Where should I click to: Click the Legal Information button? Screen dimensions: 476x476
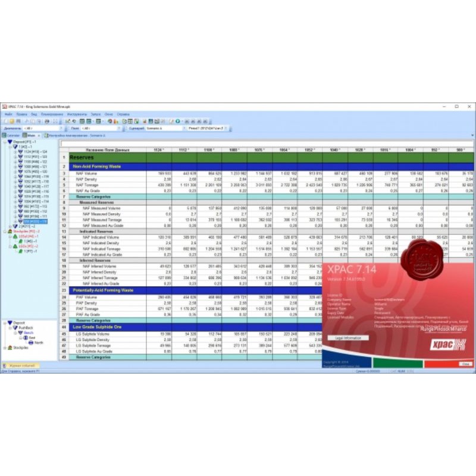(348, 338)
